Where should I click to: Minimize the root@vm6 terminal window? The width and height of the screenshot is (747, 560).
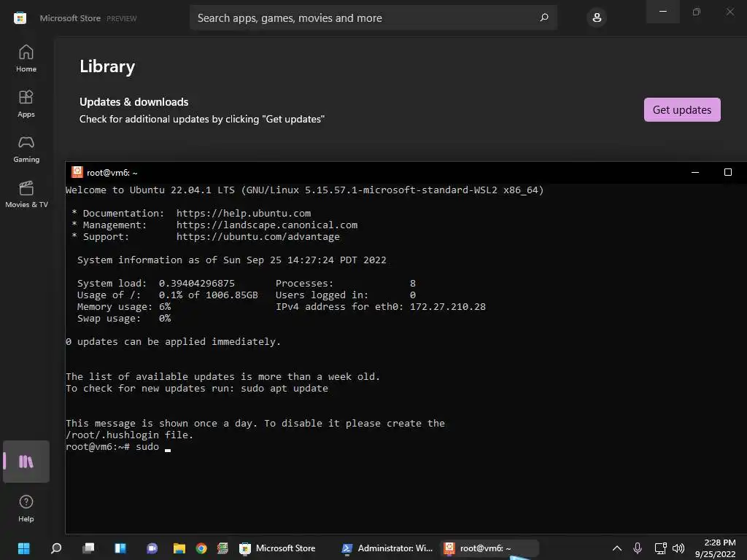click(695, 172)
